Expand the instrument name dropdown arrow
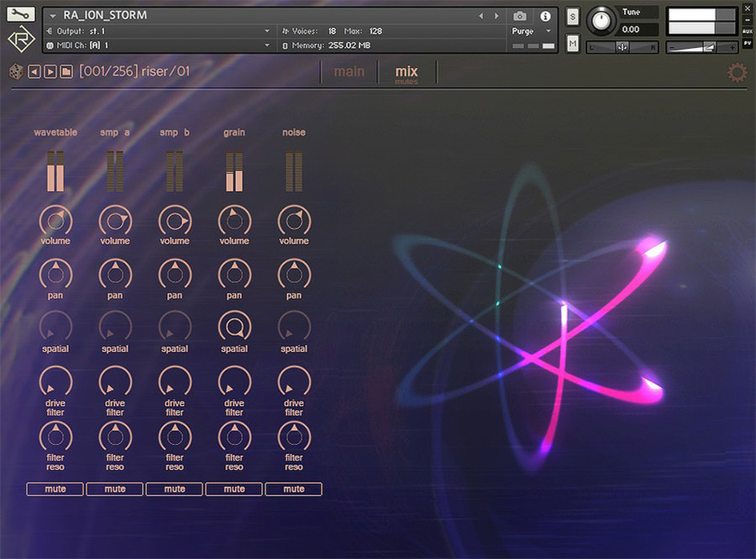This screenshot has width=756, height=559. click(53, 16)
